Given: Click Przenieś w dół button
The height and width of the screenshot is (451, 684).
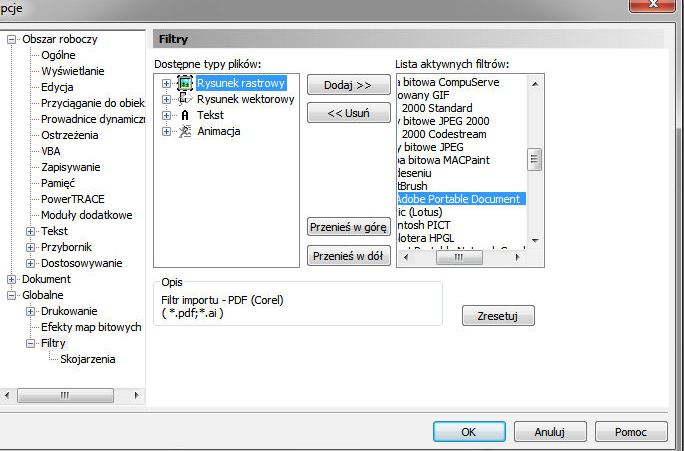Looking at the screenshot, I should pos(348,256).
